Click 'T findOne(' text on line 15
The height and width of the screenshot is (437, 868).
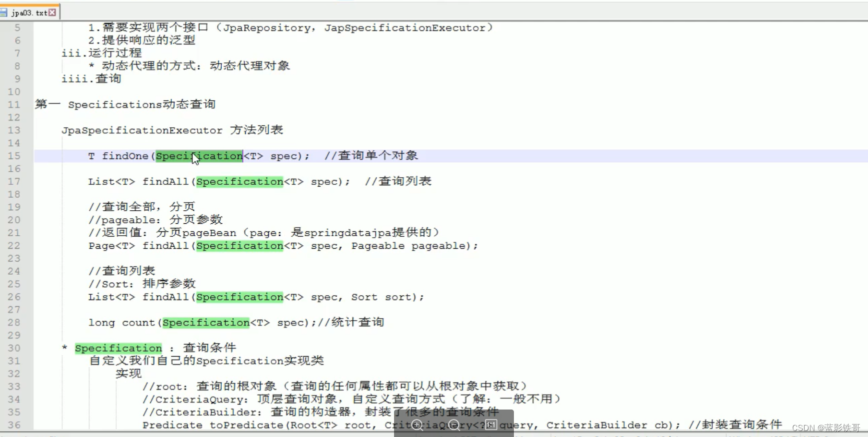coord(121,156)
